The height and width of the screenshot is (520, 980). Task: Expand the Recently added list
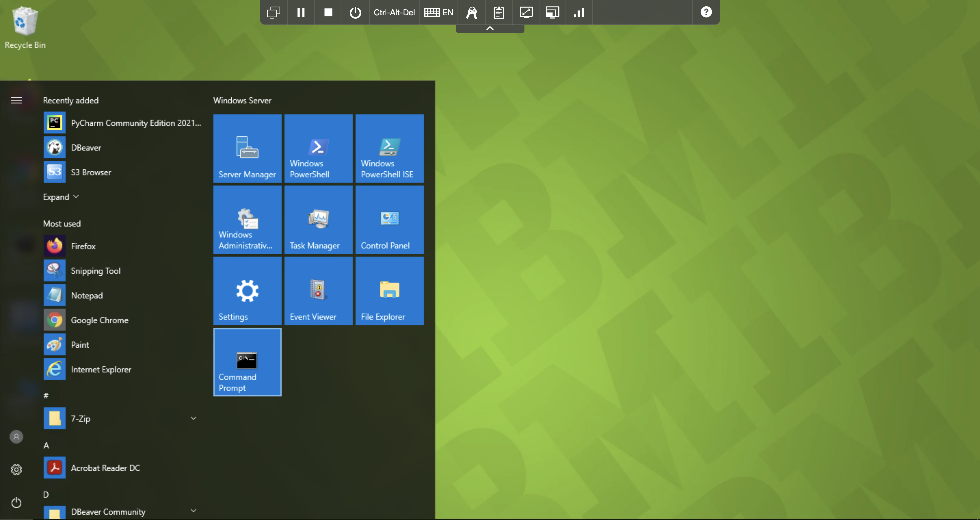[61, 197]
